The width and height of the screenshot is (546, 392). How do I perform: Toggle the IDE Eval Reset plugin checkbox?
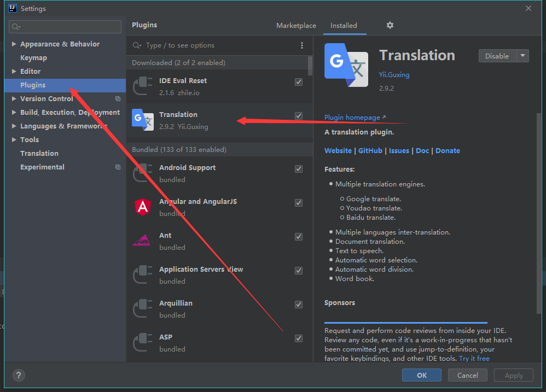click(299, 82)
